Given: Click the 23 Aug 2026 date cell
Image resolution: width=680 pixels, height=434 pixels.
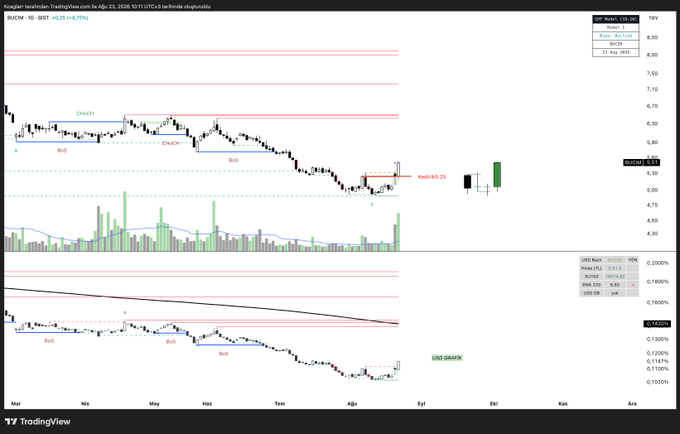Looking at the screenshot, I should [615, 52].
